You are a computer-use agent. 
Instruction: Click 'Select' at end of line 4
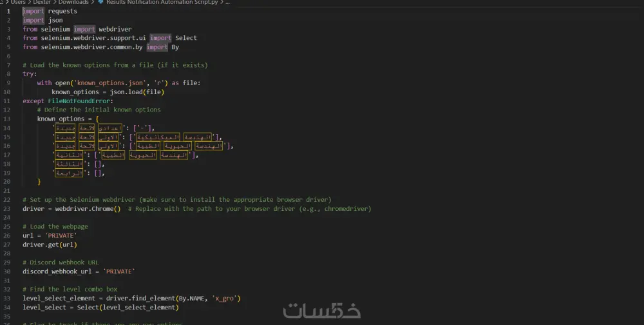click(186, 38)
